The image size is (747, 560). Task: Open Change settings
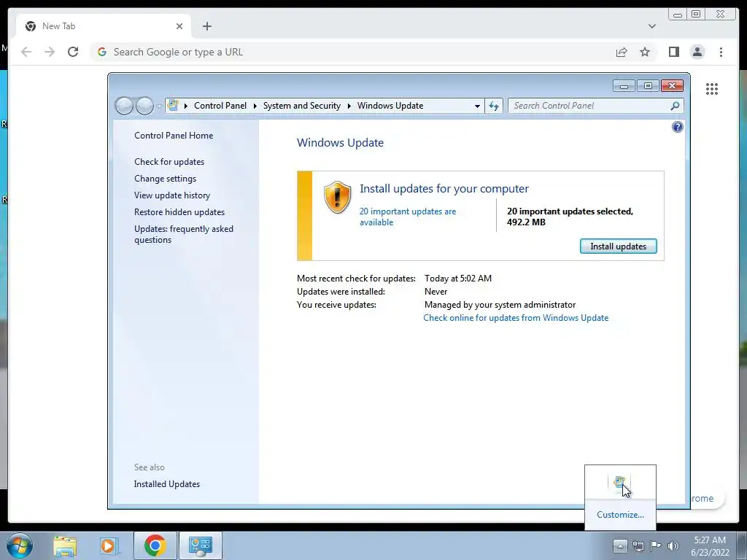click(x=165, y=178)
